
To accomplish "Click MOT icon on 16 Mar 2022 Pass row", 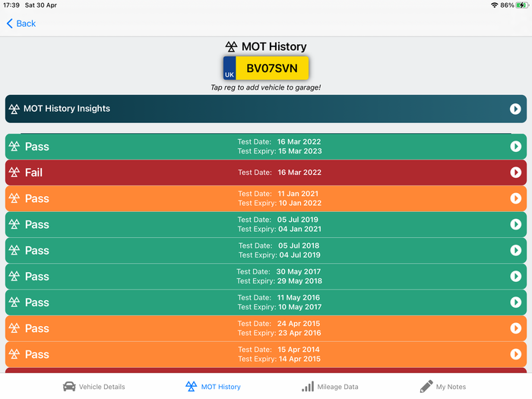I will [x=14, y=146].
